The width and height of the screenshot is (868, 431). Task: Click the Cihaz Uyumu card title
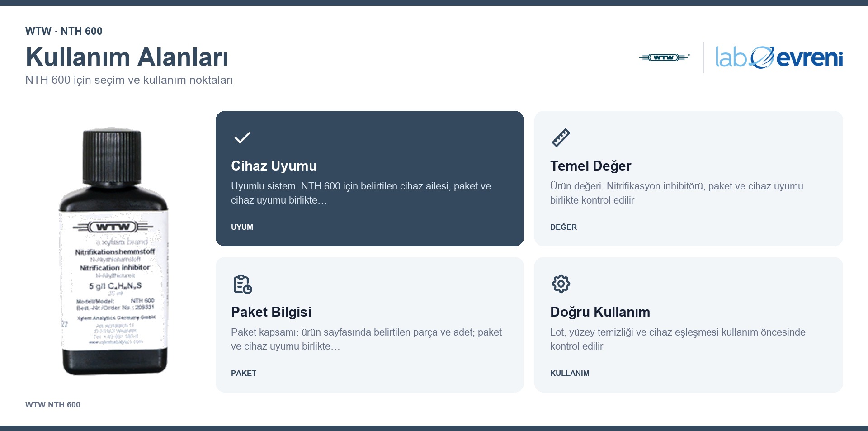click(274, 166)
